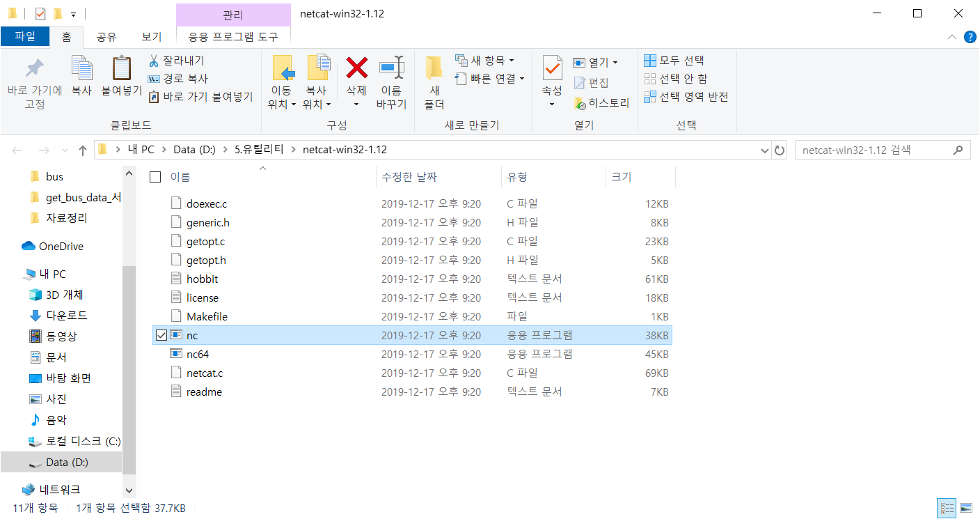The height and width of the screenshot is (519, 980).
Task: Sort by 수정한 날짜 column header
Action: [x=409, y=177]
